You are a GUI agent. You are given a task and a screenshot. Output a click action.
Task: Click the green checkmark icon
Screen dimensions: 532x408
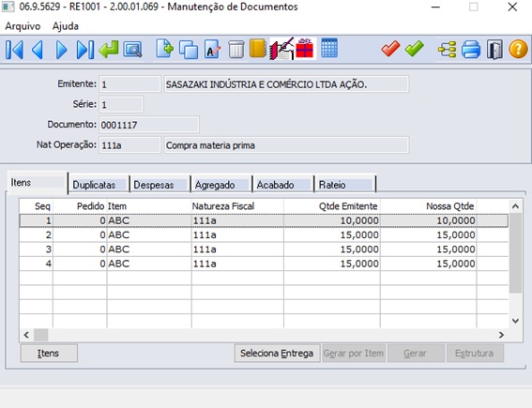[x=415, y=49]
